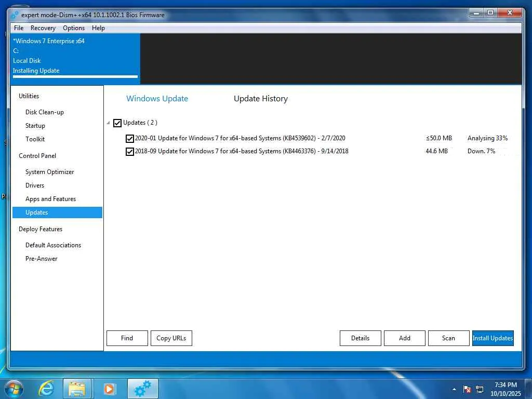Select Apps and Features in sidebar
The width and height of the screenshot is (532, 399).
[50, 199]
